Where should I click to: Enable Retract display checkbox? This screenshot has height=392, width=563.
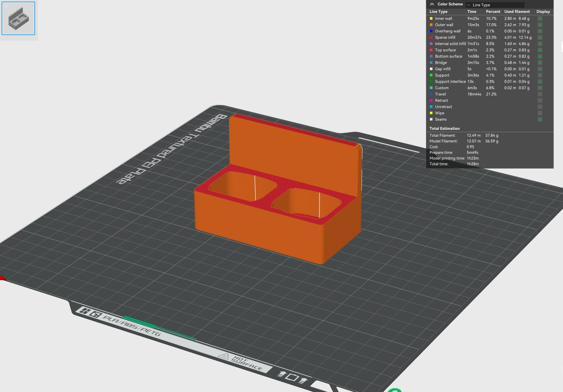tap(540, 101)
